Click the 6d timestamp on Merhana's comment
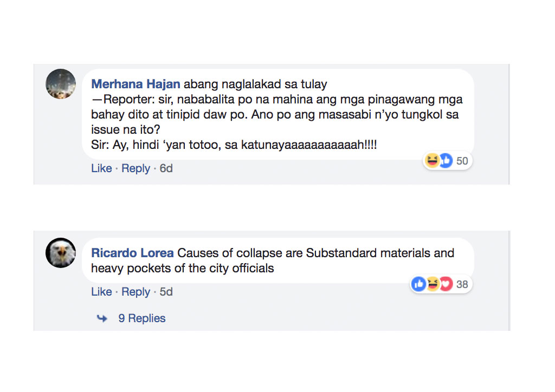The height and width of the screenshot is (392, 555). [166, 168]
